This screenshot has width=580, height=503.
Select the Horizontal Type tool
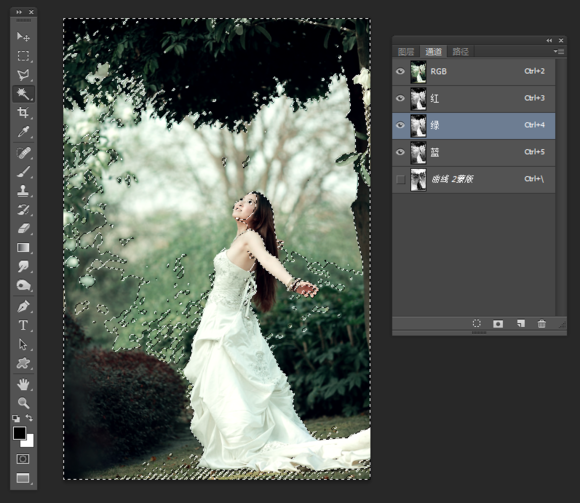coord(23,325)
